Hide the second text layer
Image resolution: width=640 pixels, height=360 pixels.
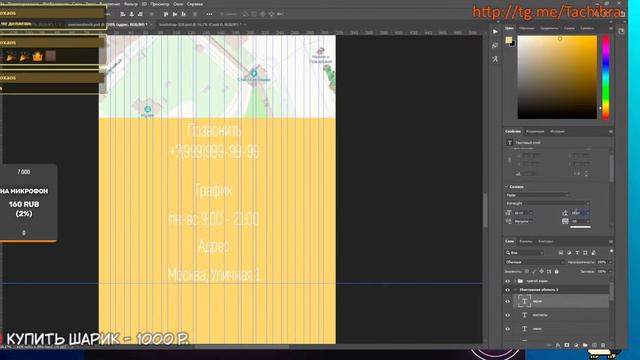[508, 315]
